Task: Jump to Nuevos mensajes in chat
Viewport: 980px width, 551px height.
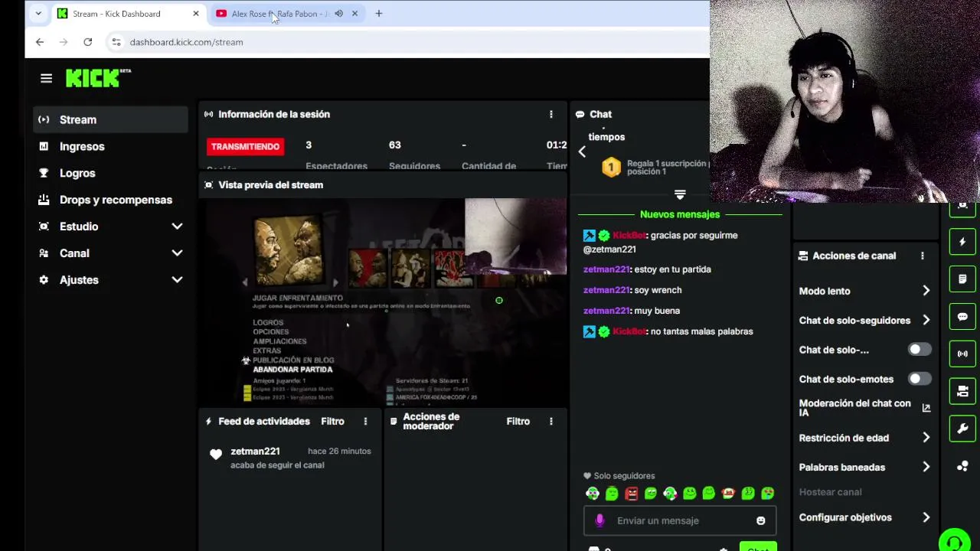Action: 680,214
